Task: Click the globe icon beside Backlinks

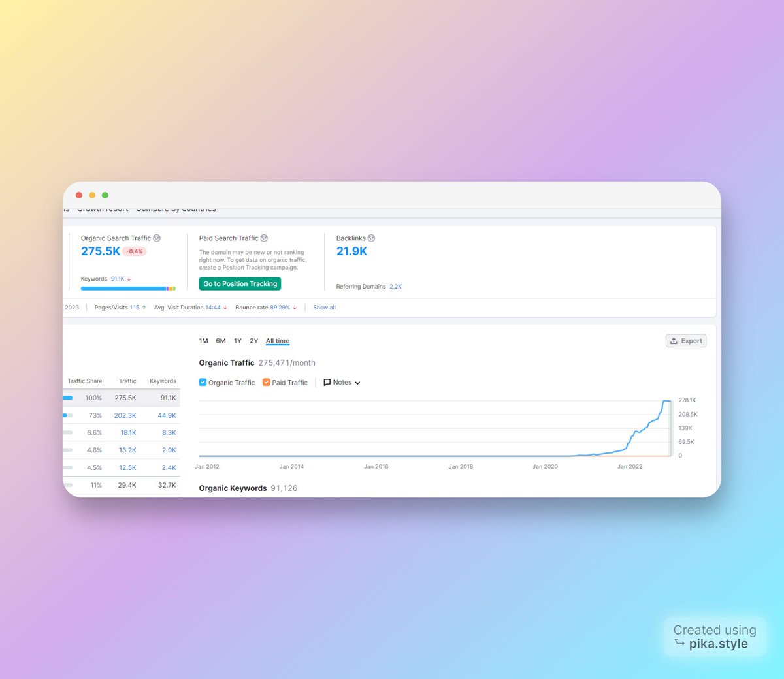Action: [x=371, y=238]
